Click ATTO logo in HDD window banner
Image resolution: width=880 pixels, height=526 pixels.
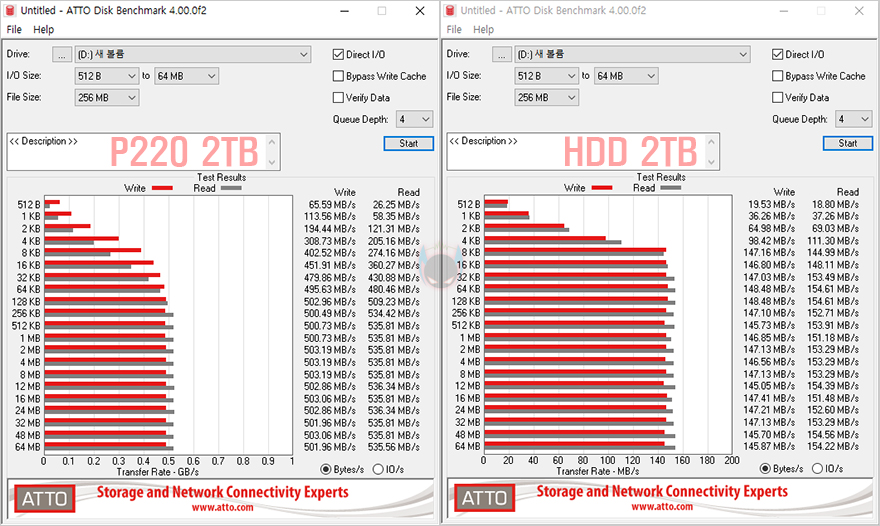[x=484, y=498]
